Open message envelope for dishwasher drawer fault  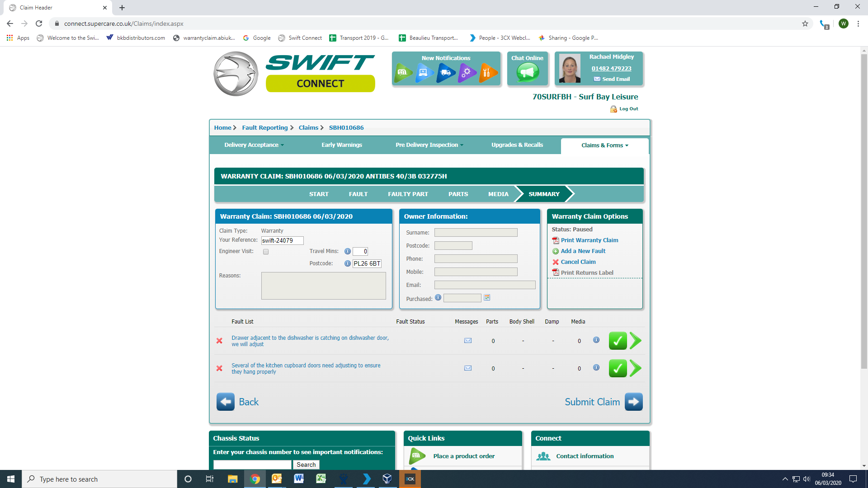(x=468, y=341)
